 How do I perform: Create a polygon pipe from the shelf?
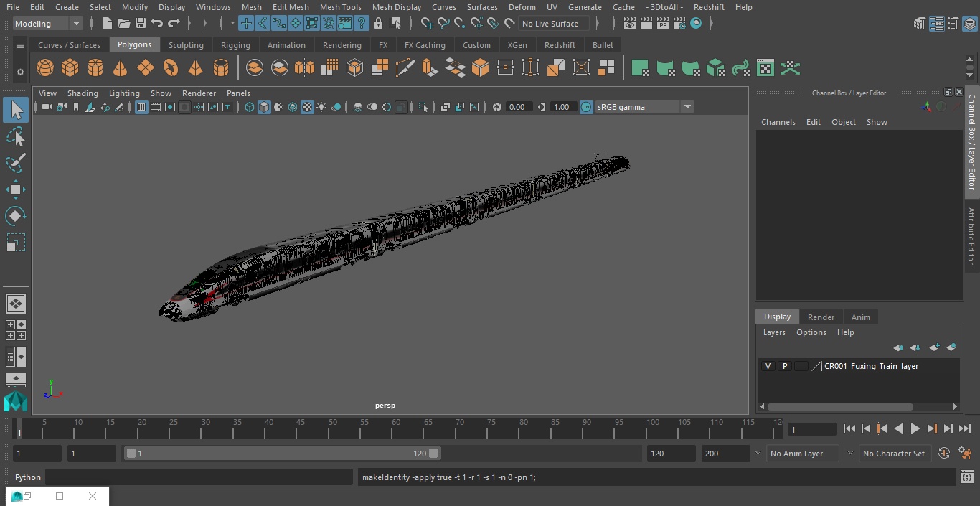click(221, 68)
